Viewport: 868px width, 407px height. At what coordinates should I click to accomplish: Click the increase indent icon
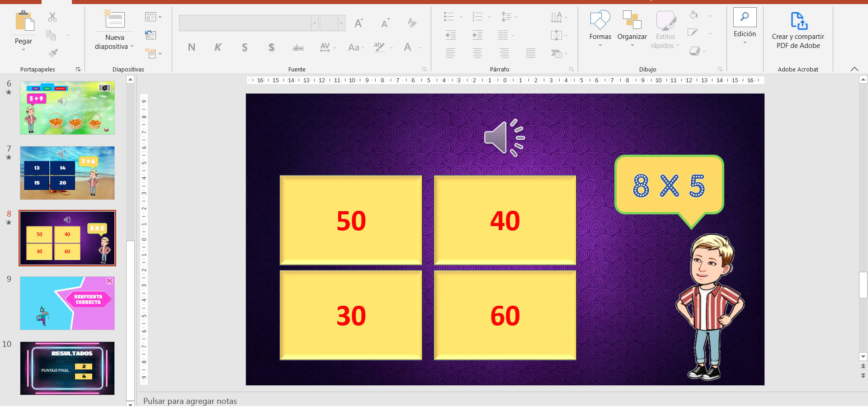(477, 35)
